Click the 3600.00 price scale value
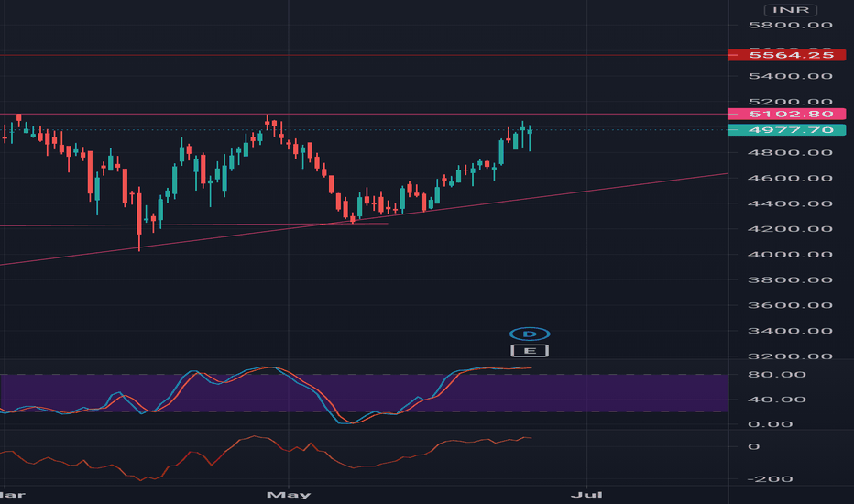The height and width of the screenshot is (504, 854). [x=790, y=305]
